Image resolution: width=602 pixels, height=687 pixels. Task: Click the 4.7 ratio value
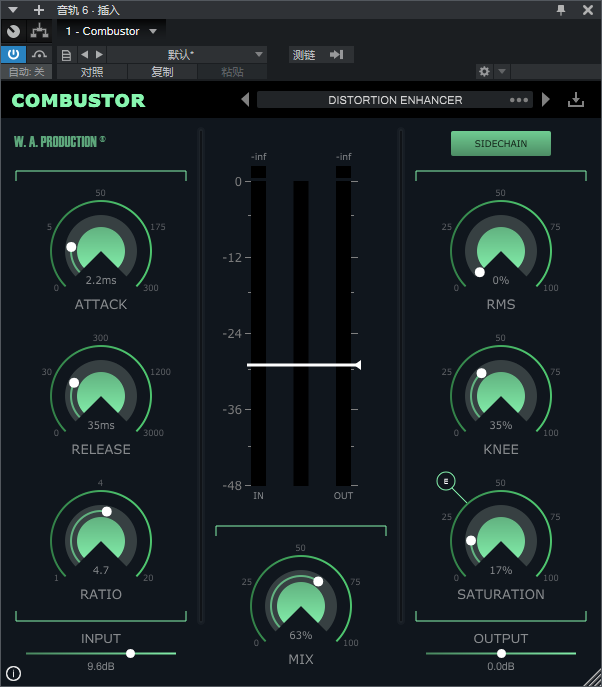[101, 570]
